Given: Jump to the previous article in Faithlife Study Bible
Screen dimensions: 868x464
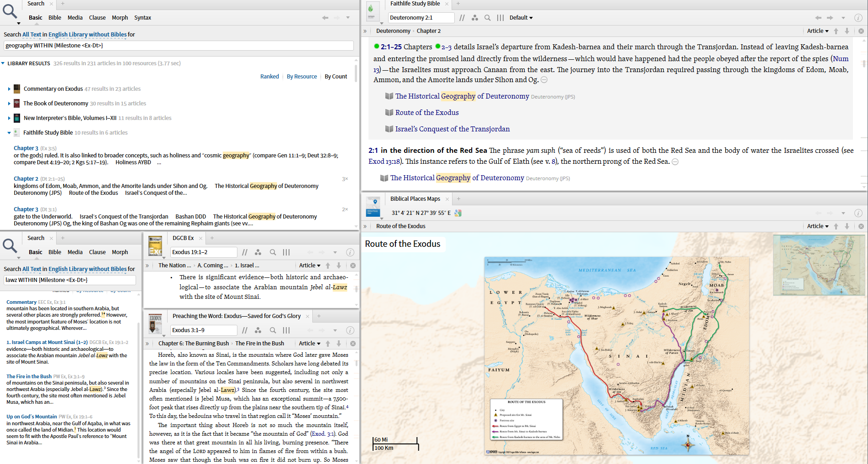Looking at the screenshot, I should (x=836, y=31).
